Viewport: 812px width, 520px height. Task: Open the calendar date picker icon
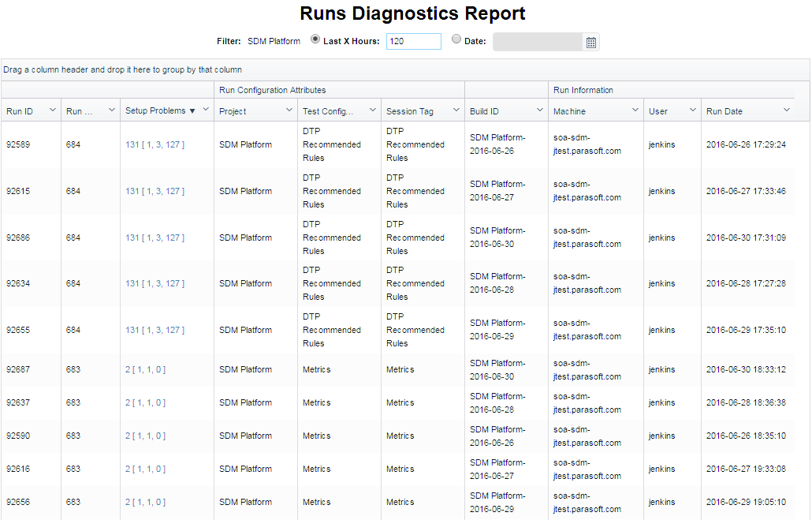click(591, 43)
